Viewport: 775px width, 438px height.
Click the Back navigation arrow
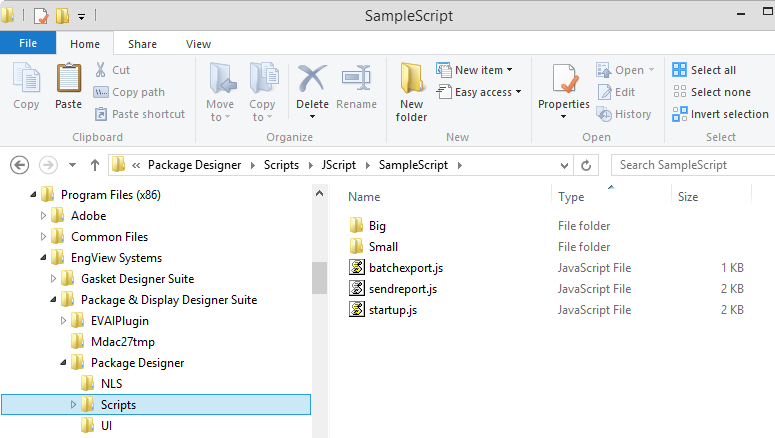click(x=20, y=165)
